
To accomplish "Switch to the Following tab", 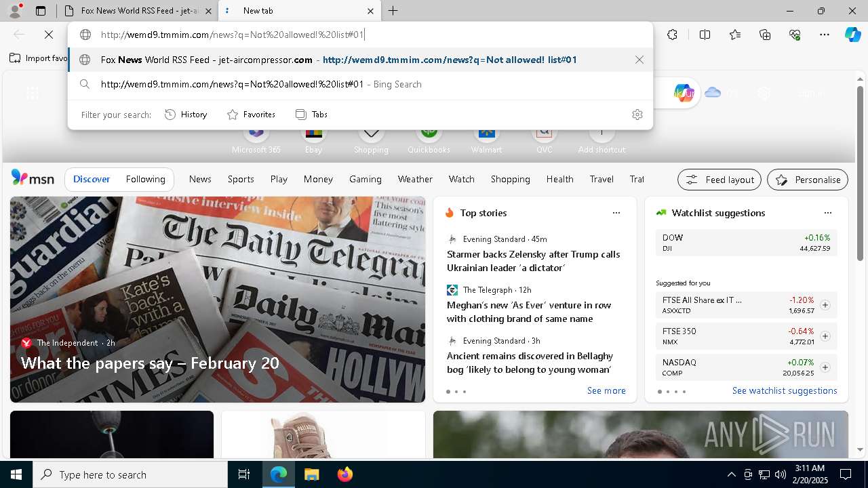I will click(x=145, y=179).
